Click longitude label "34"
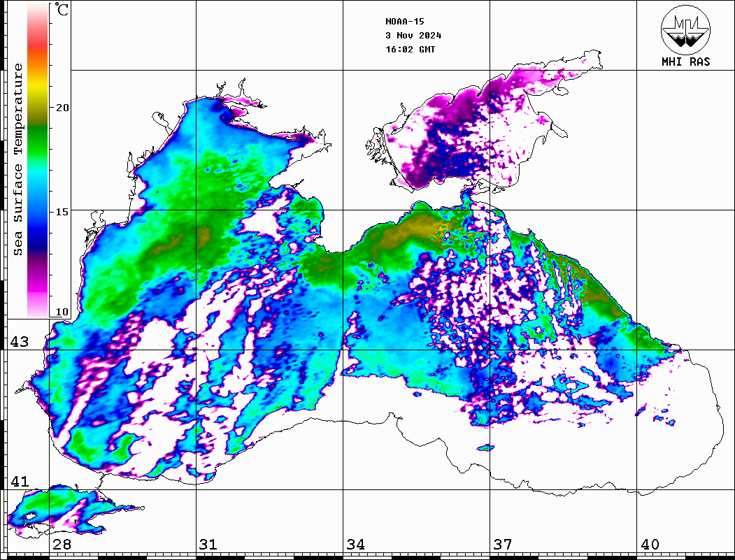 (356, 545)
